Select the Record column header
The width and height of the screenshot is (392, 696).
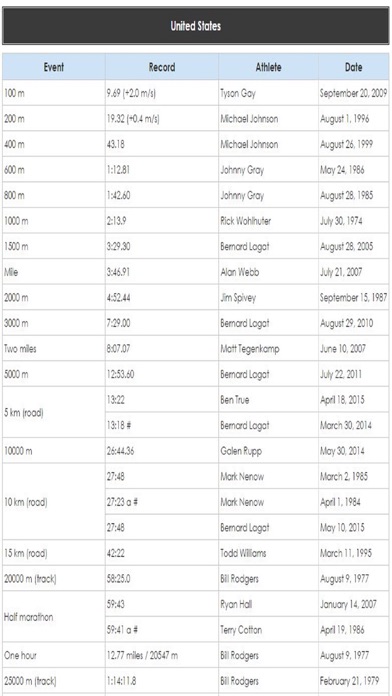point(162,67)
